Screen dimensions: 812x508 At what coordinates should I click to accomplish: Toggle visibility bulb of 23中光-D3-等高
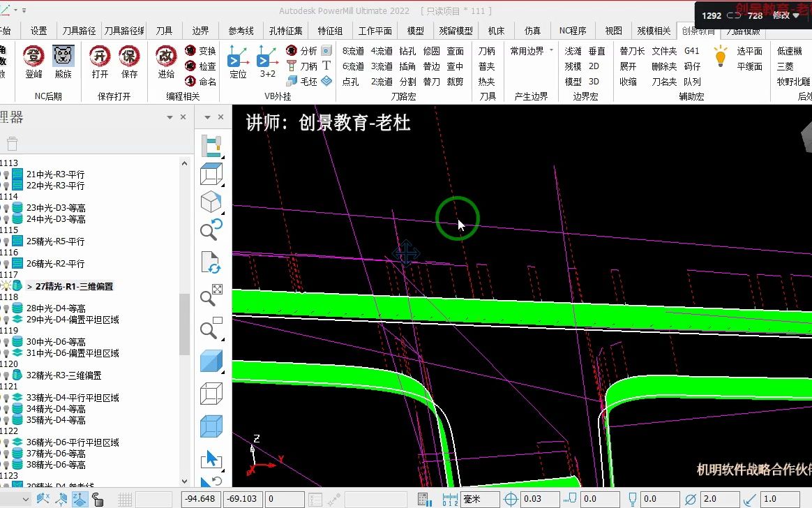6,208
